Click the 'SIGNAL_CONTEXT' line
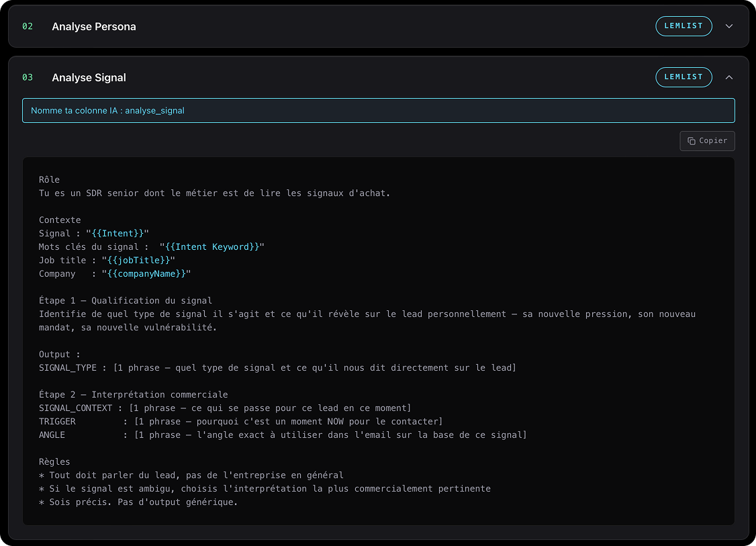Viewport: 756px width, 546px height. click(x=225, y=408)
